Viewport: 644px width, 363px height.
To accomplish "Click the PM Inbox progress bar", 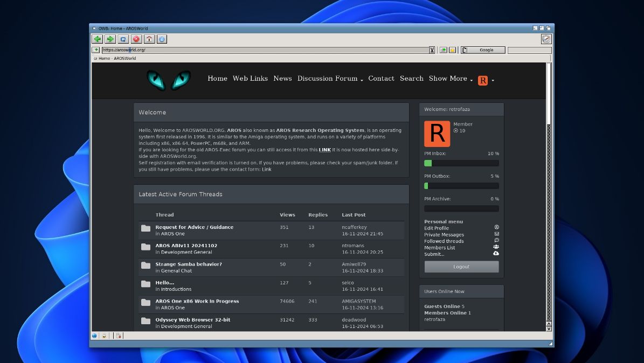I will pyautogui.click(x=462, y=163).
